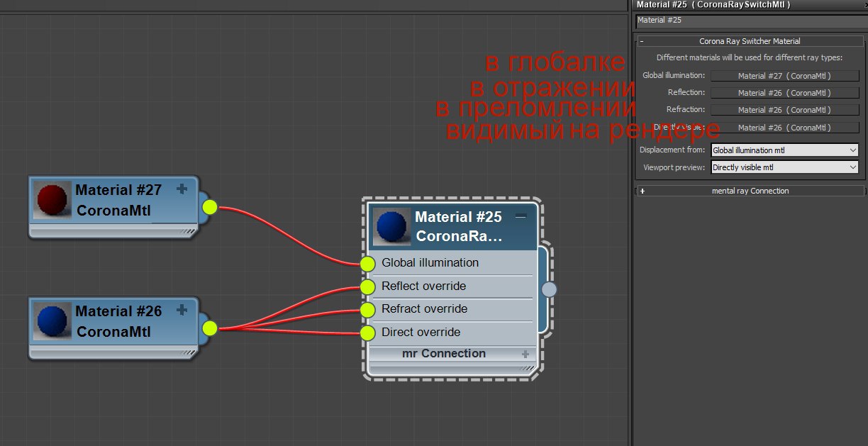Image resolution: width=868 pixels, height=446 pixels.
Task: Click the Global illumination slot row text
Action: 430,262
